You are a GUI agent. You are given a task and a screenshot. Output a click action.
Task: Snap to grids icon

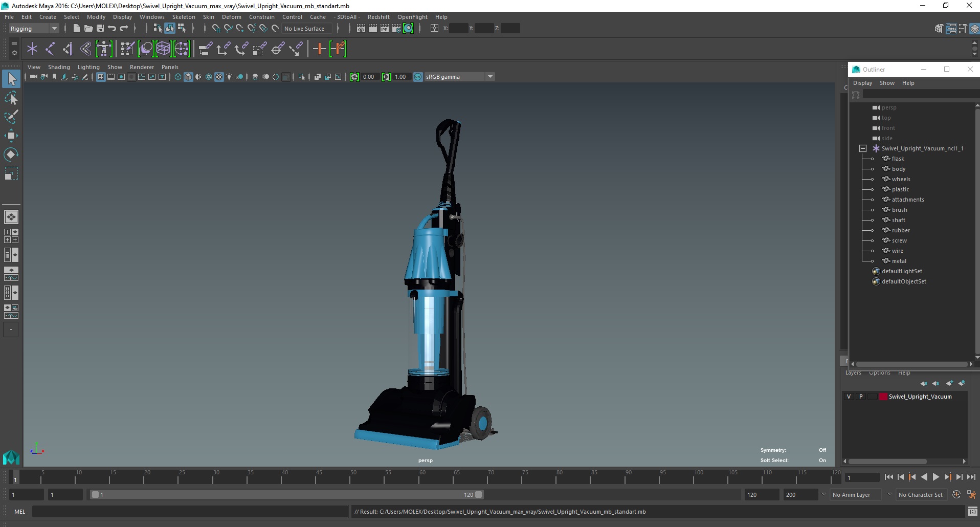click(216, 29)
